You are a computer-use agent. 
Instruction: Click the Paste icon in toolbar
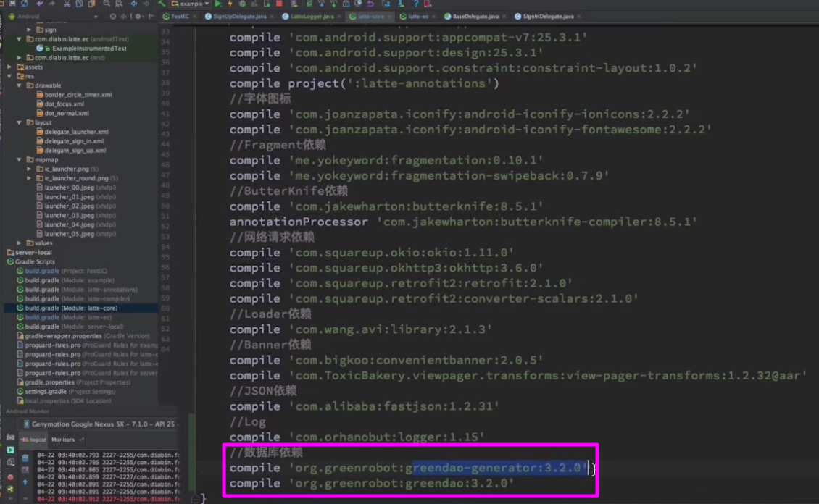[x=91, y=3]
